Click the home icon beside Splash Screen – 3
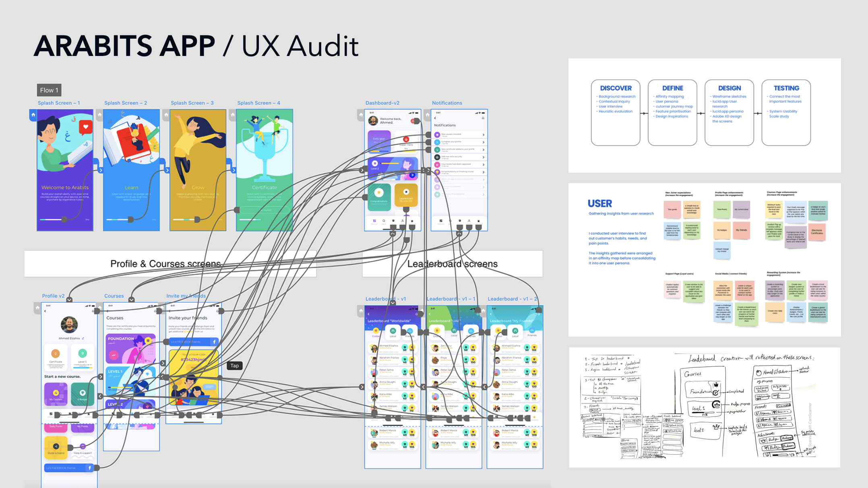The height and width of the screenshot is (488, 868). 166,115
